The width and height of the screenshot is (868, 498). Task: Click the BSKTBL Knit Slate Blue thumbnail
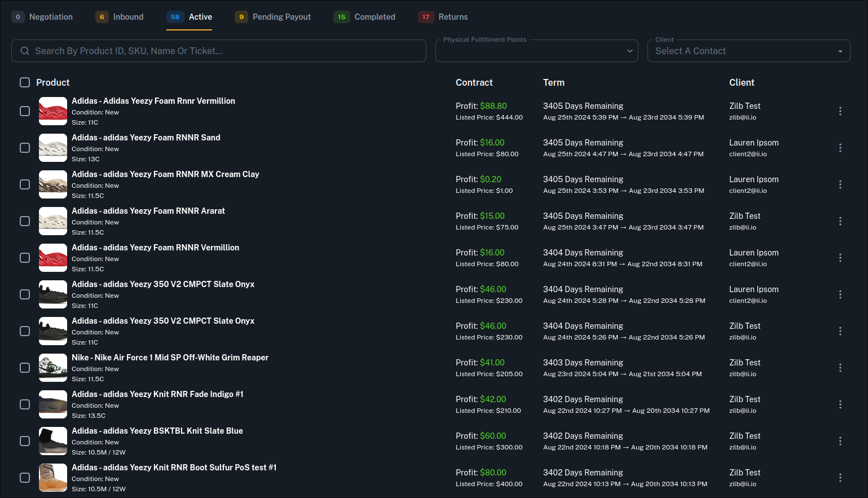tap(53, 441)
